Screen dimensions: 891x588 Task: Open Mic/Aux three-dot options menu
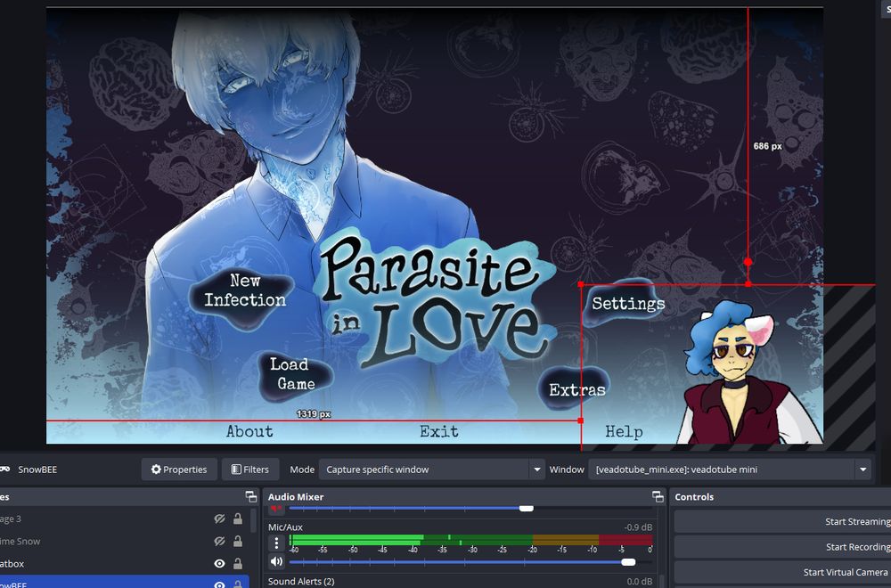[277, 543]
